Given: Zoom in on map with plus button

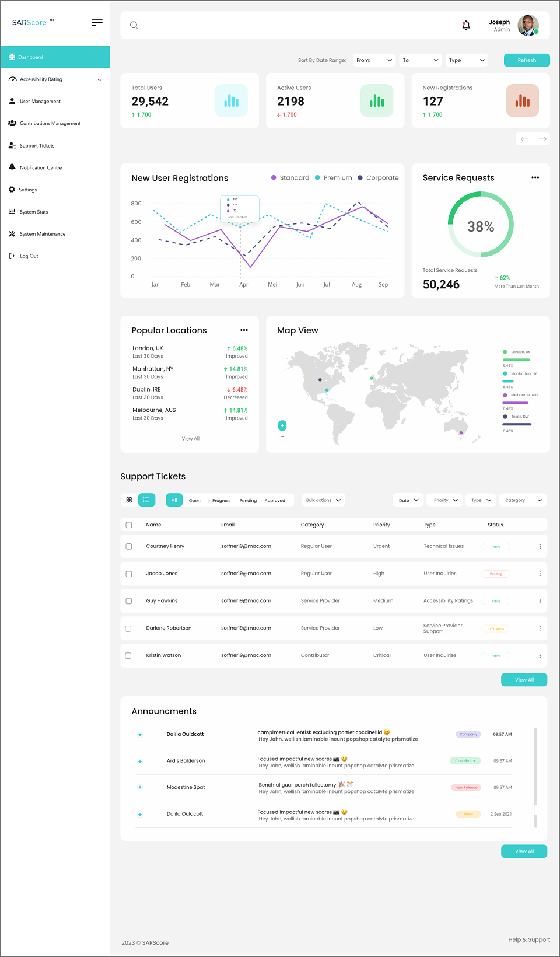Looking at the screenshot, I should click(282, 425).
